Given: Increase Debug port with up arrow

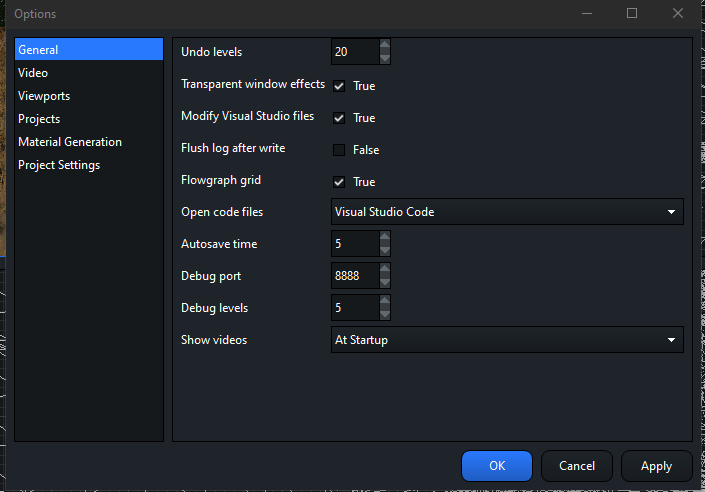Looking at the screenshot, I should pyautogui.click(x=385, y=269).
